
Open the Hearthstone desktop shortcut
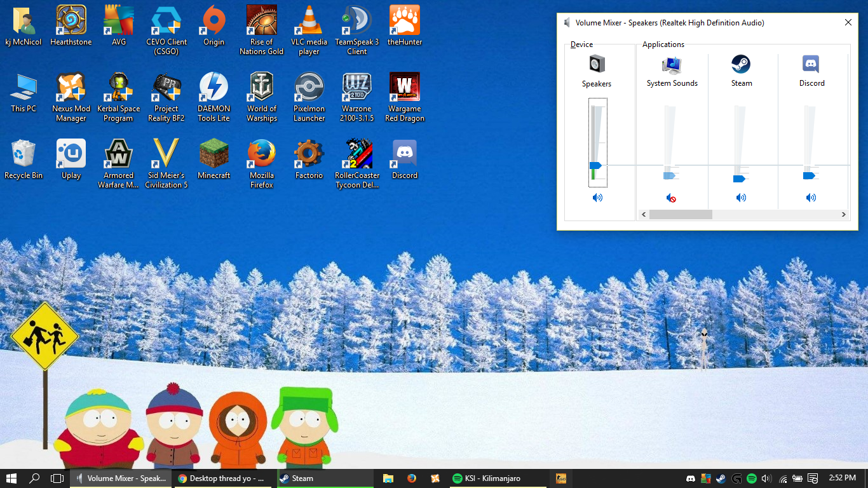(x=71, y=26)
